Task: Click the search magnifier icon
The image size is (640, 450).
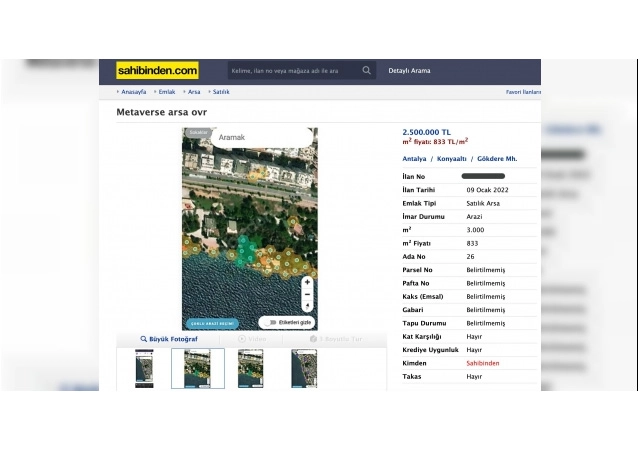Action: [366, 71]
